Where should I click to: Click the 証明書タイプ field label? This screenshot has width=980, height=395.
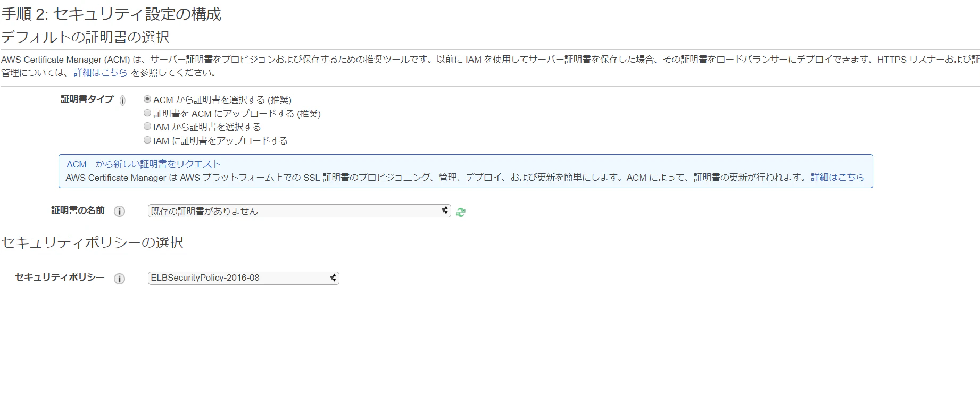click(87, 99)
